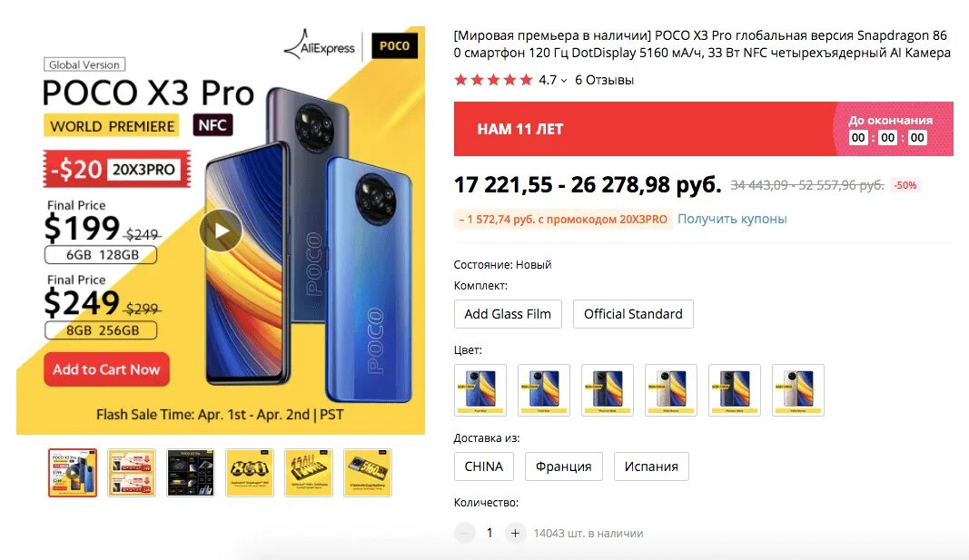Pick the last bronze phone color swatch
This screenshot has height=560, width=969.
(x=798, y=389)
